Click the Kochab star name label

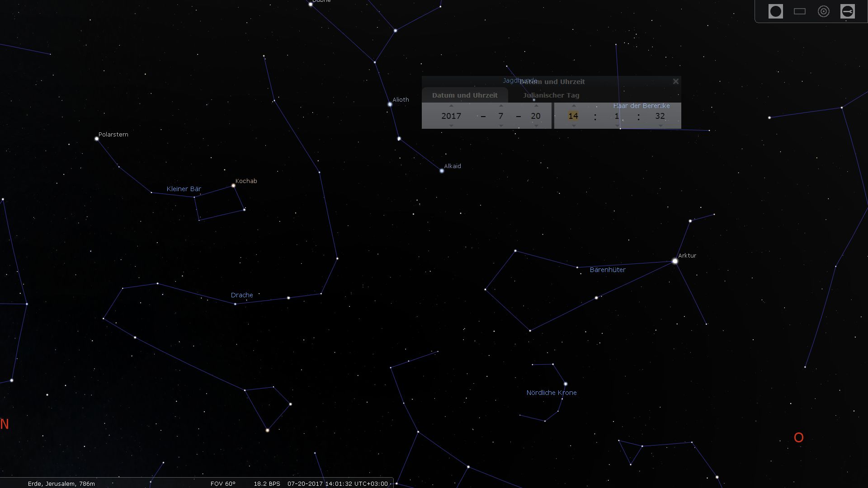point(246,181)
